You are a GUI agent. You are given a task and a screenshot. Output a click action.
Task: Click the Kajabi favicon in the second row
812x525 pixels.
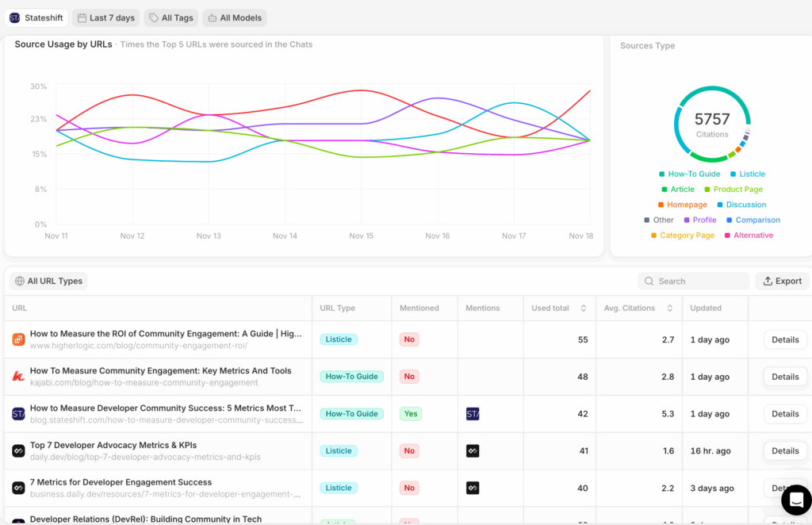pos(17,376)
